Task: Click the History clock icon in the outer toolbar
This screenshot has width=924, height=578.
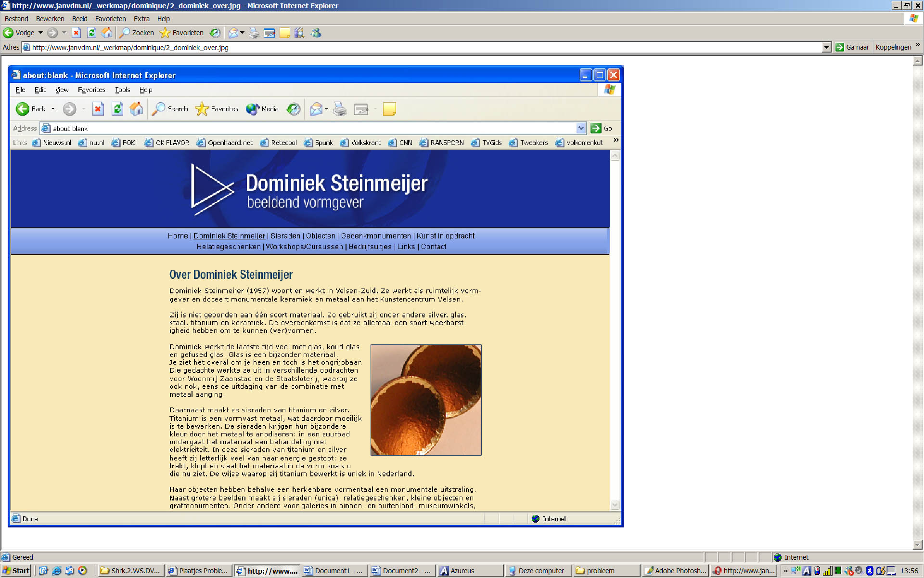Action: click(x=215, y=33)
